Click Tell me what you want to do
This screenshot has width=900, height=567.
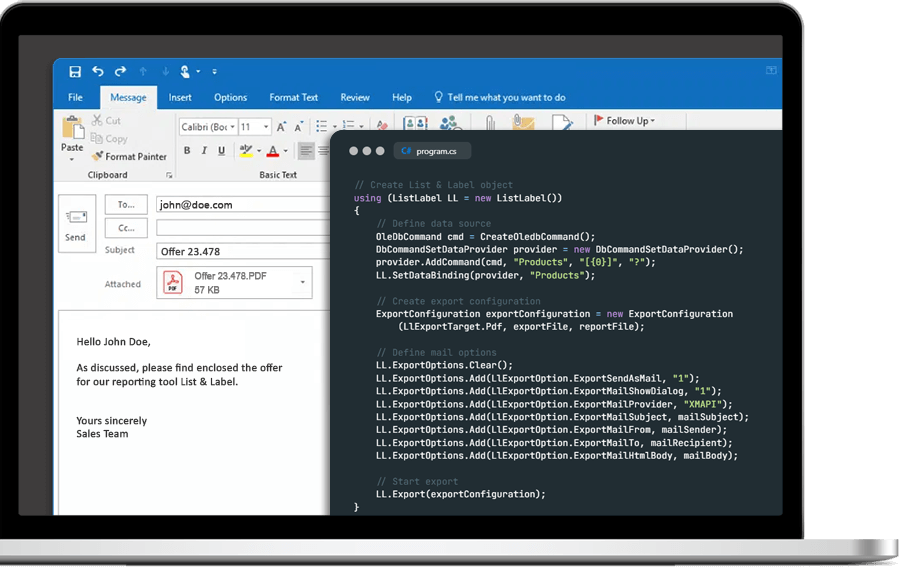point(499,98)
